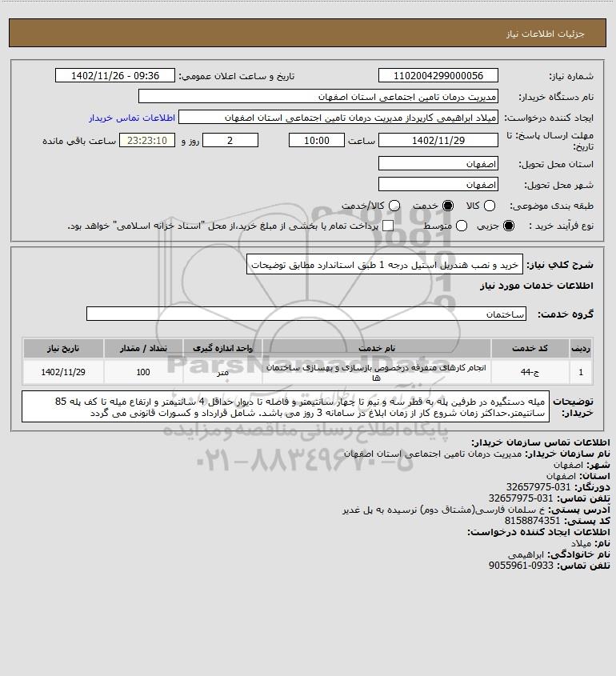Select the متوسط purchase type radio
616x676 pixels.
tap(462, 226)
